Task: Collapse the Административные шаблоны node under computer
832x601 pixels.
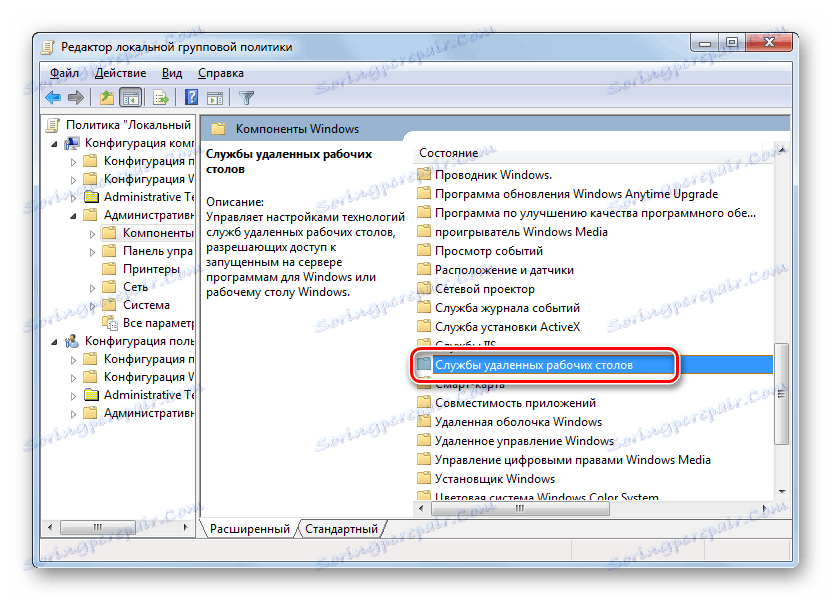Action: pyautogui.click(x=73, y=216)
